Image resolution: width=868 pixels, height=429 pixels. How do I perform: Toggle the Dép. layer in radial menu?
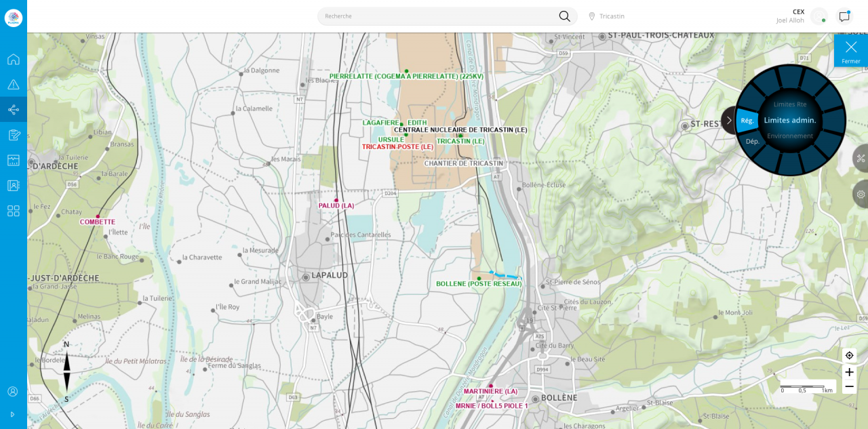coord(752,141)
